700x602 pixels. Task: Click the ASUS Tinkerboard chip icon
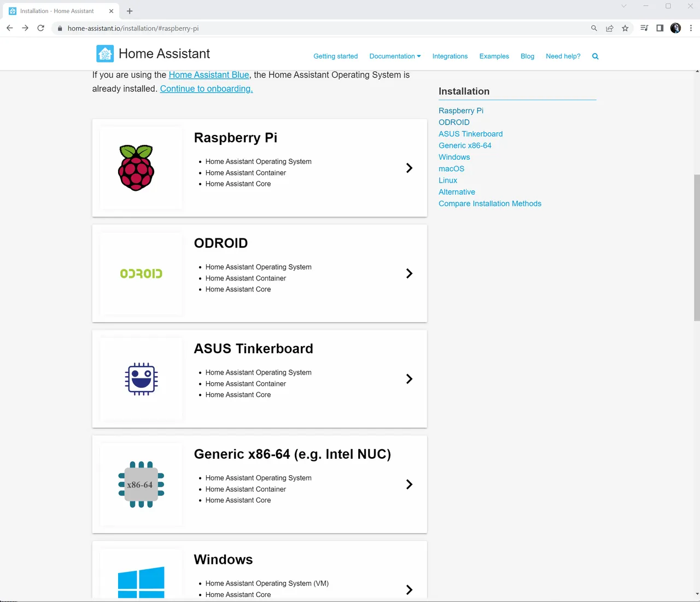pyautogui.click(x=141, y=379)
